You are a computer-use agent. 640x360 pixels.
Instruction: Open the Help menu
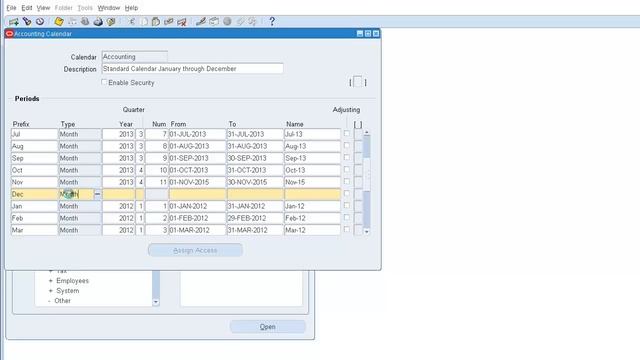coord(131,8)
